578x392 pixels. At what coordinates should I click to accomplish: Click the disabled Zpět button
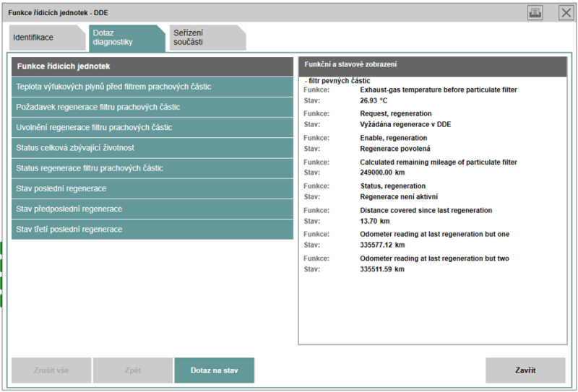pyautogui.click(x=133, y=370)
